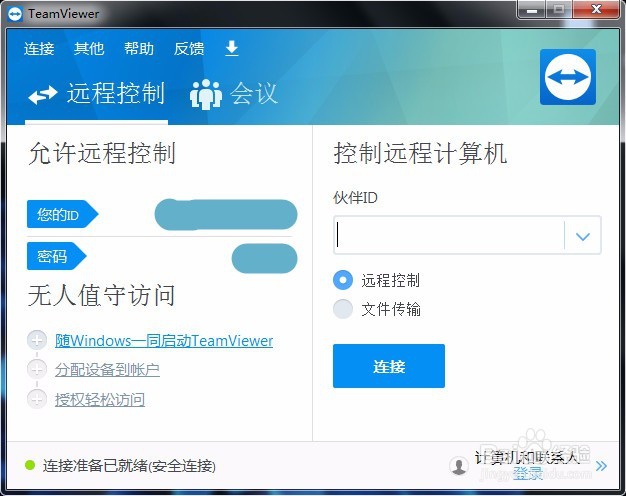The height and width of the screenshot is (496, 626).
Task: Focus the 伙伴ID input field
Action: tap(449, 235)
